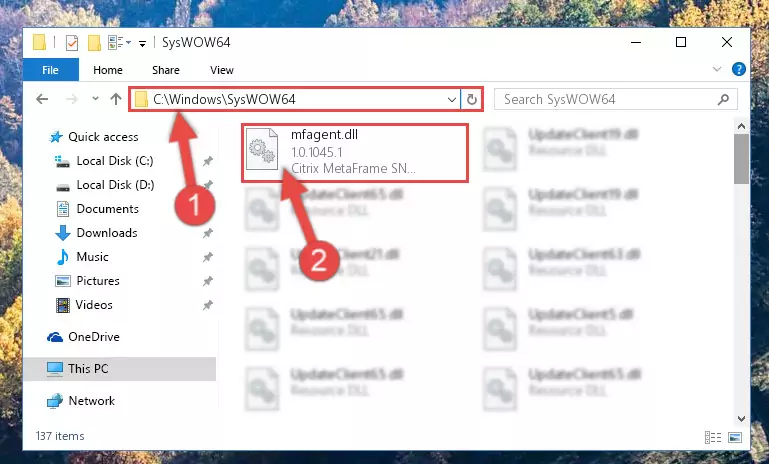Image resolution: width=769 pixels, height=464 pixels.
Task: Click the This PC monitor icon
Action: pyautogui.click(x=55, y=369)
